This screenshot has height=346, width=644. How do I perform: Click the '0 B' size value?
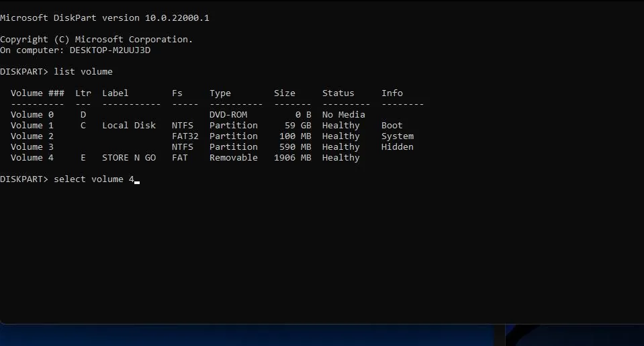(303, 115)
